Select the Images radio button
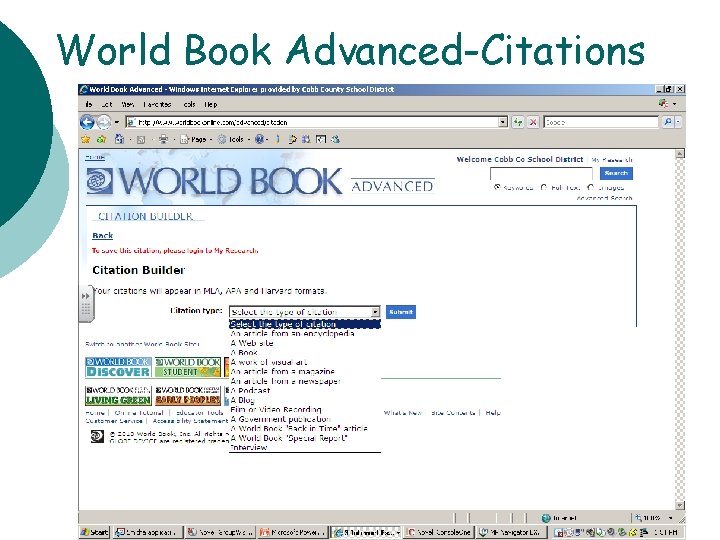 pyautogui.click(x=591, y=187)
